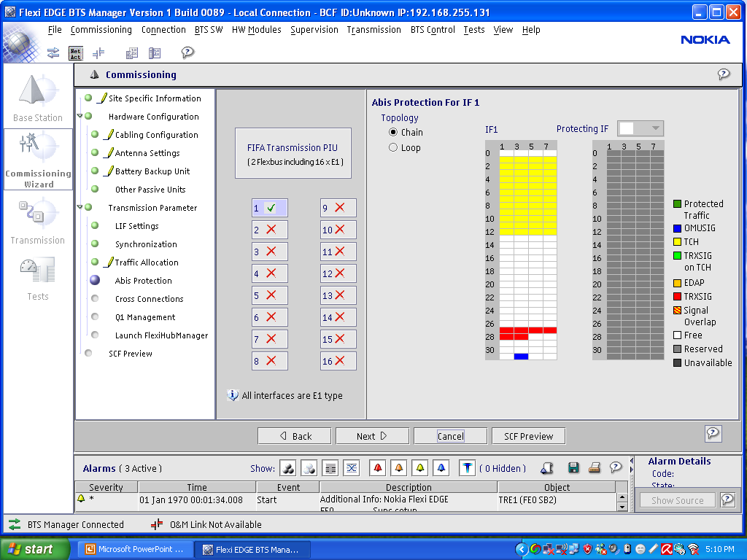
Task: Open the Supervision menu
Action: point(314,30)
